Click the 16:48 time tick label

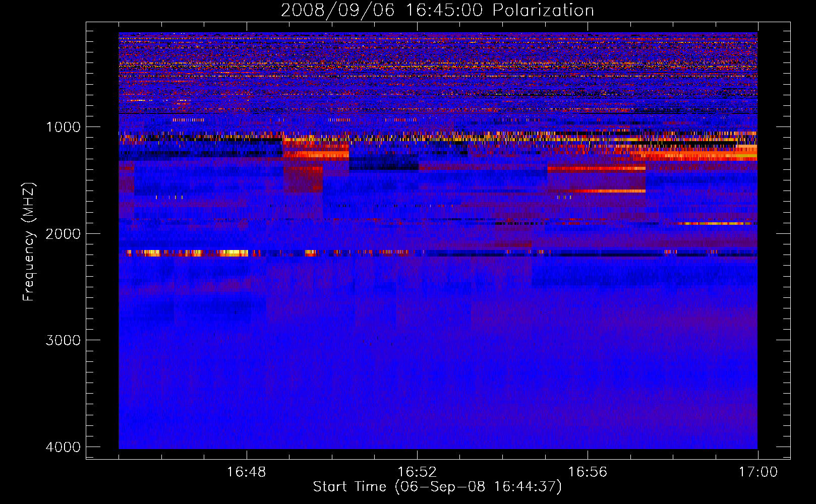click(247, 472)
